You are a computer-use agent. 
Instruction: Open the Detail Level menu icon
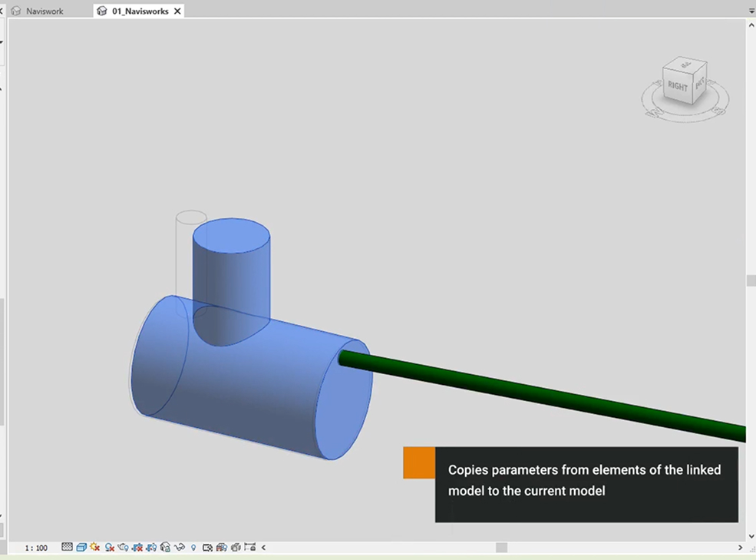point(67,548)
